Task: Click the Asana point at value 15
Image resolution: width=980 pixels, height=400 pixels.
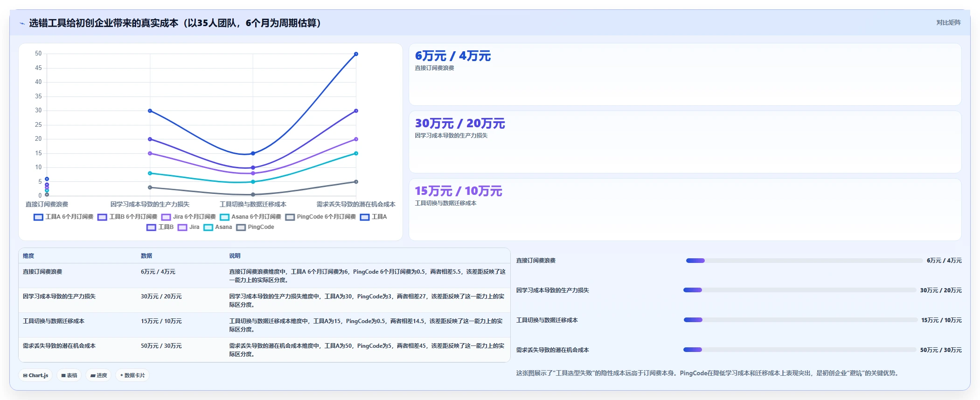Action: coord(356,153)
